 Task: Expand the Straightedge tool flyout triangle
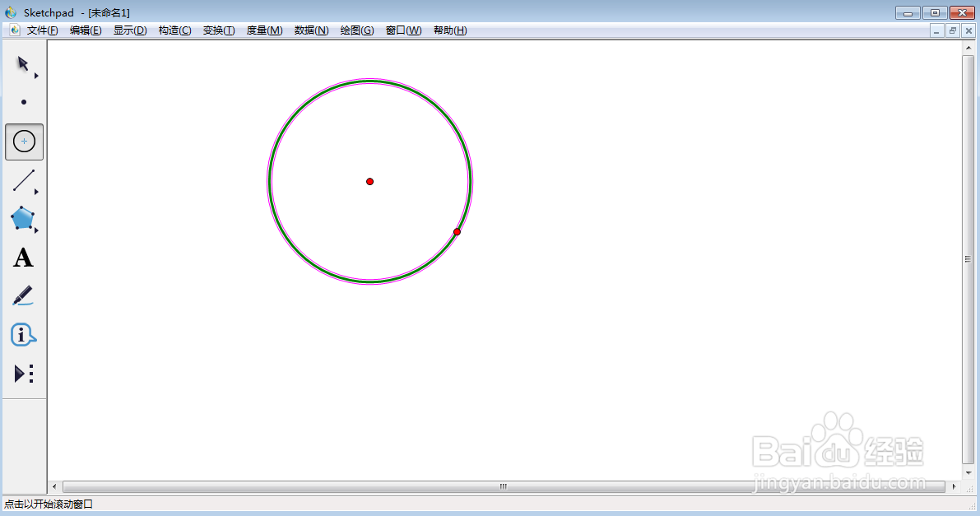[x=36, y=192]
